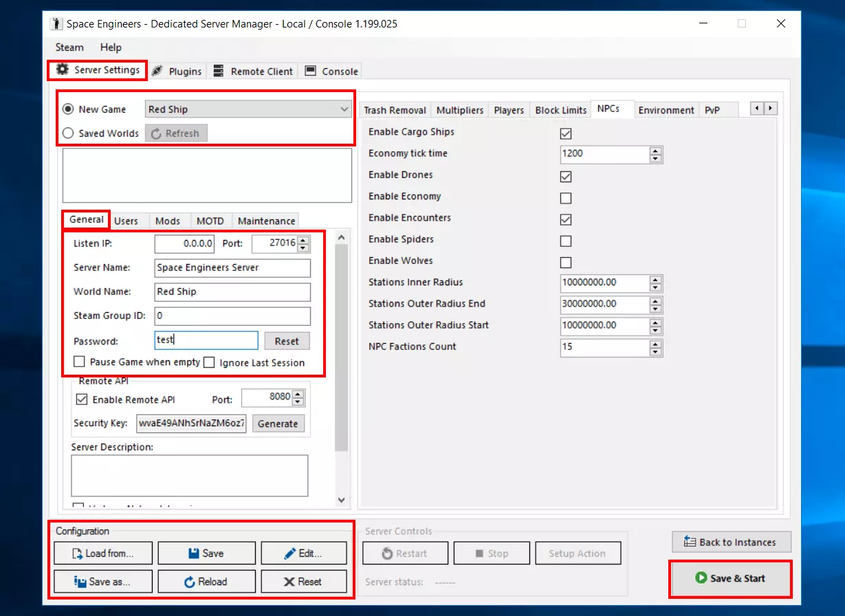845x616 pixels.
Task: Generate a new security key
Action: tap(278, 423)
